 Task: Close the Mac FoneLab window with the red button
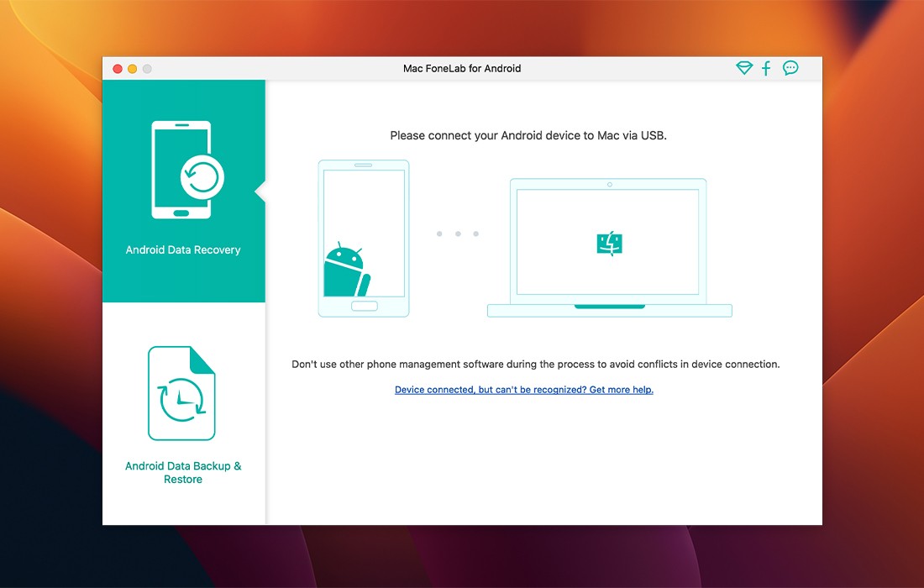point(118,69)
